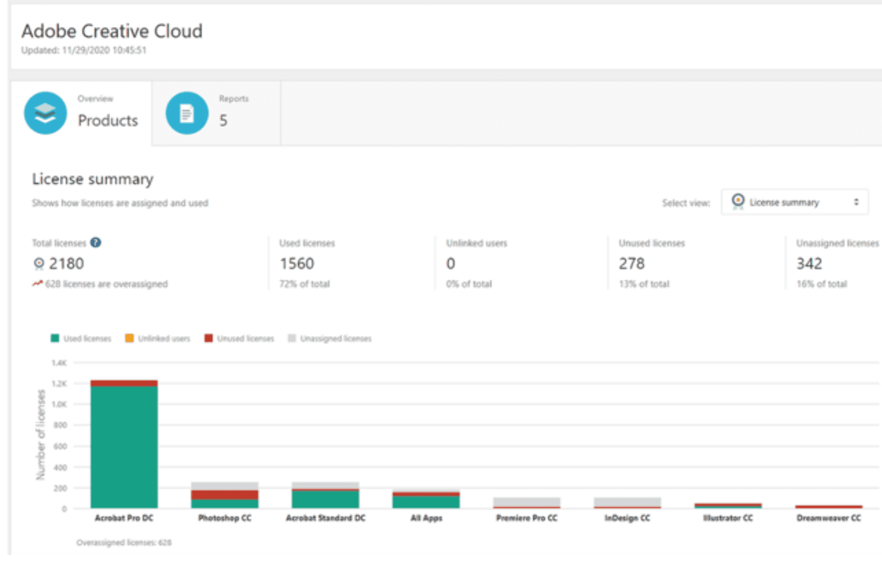This screenshot has width=882, height=588.
Task: Click the Acrobat Pro DC axis label
Action: [124, 518]
